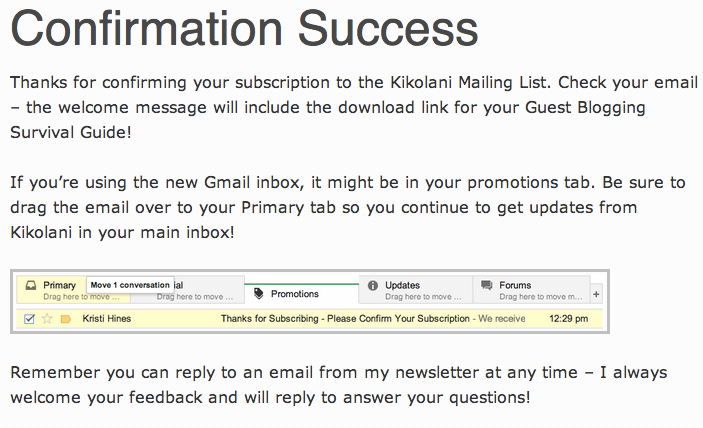Click the 12:29 pm email timestamp

pyautogui.click(x=568, y=319)
